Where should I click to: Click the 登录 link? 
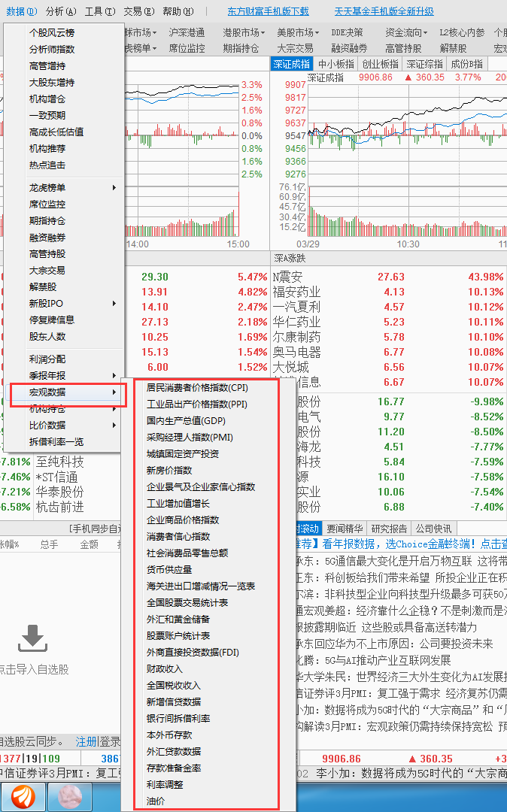[x=110, y=741]
